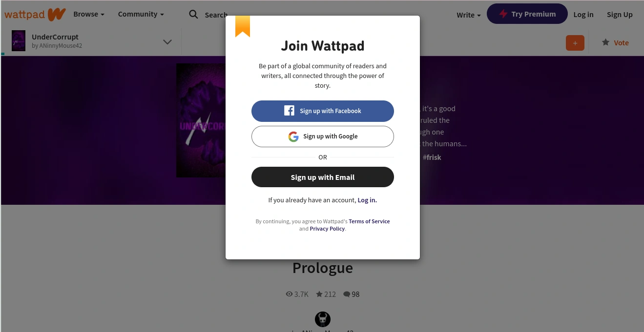
Task: Click the search magnifier icon
Action: tap(194, 15)
